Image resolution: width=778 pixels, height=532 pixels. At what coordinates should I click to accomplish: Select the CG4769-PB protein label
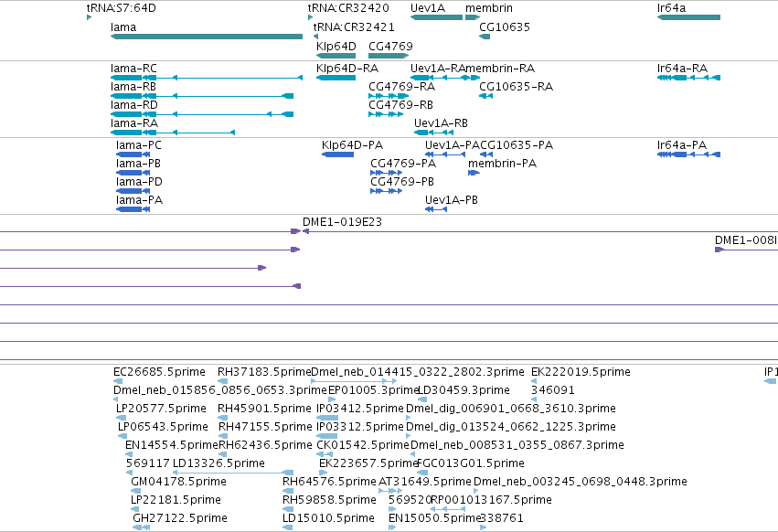[x=402, y=182]
